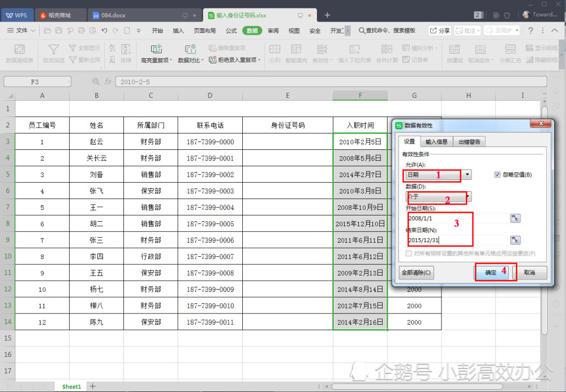The width and height of the screenshot is (566, 392).
Task: Switch to the 开始 ribbon tab
Action: pyautogui.click(x=157, y=31)
